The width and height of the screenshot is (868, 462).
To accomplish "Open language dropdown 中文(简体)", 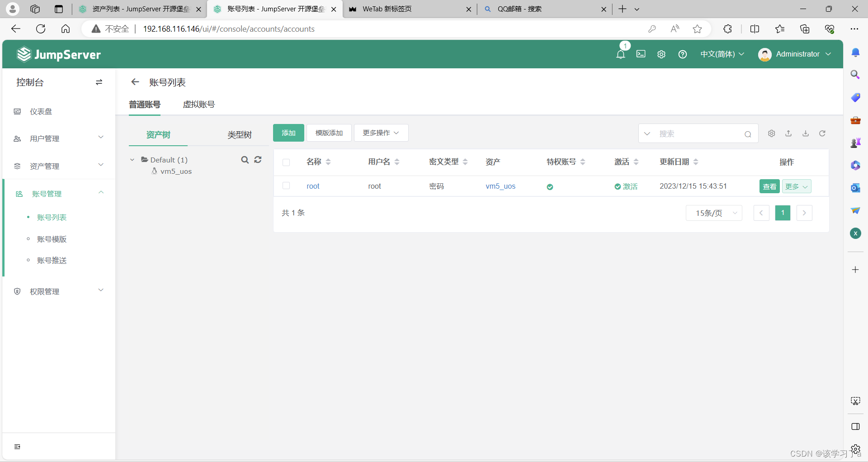I will tap(722, 54).
